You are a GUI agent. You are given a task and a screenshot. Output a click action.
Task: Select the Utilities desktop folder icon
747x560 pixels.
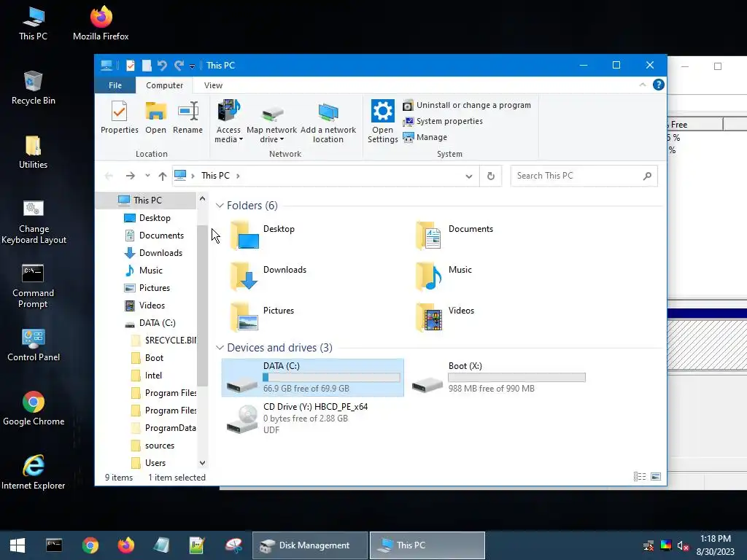tap(33, 152)
